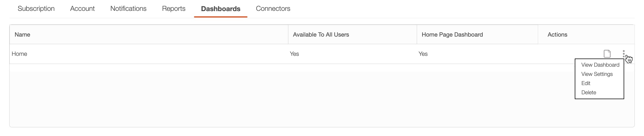
Task: Select the Dashboards tab
Action: tap(220, 9)
